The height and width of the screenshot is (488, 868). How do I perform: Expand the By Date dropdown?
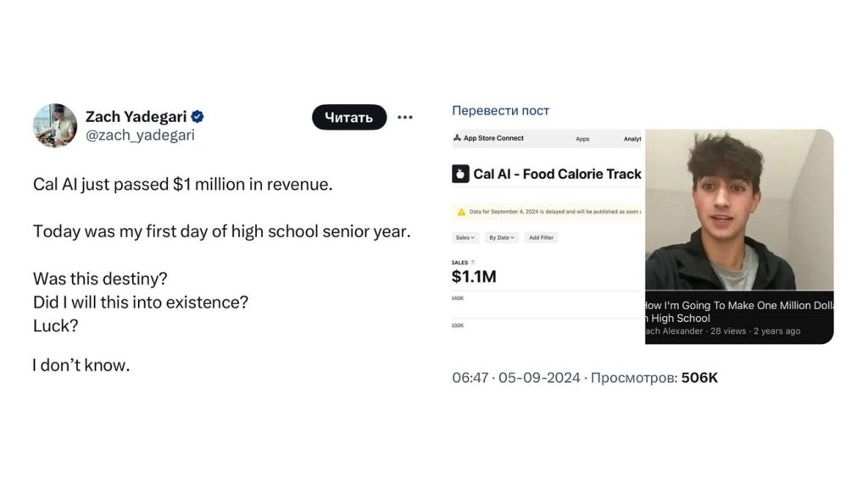[x=502, y=237]
